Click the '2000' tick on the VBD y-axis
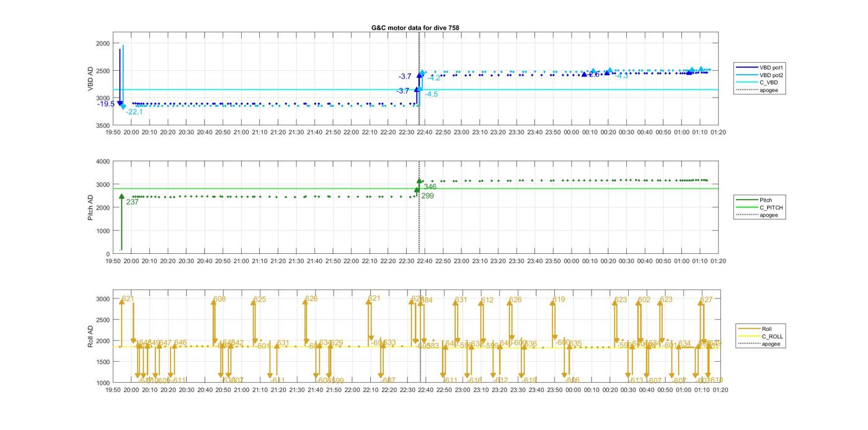The height and width of the screenshot is (430, 868). [x=102, y=43]
